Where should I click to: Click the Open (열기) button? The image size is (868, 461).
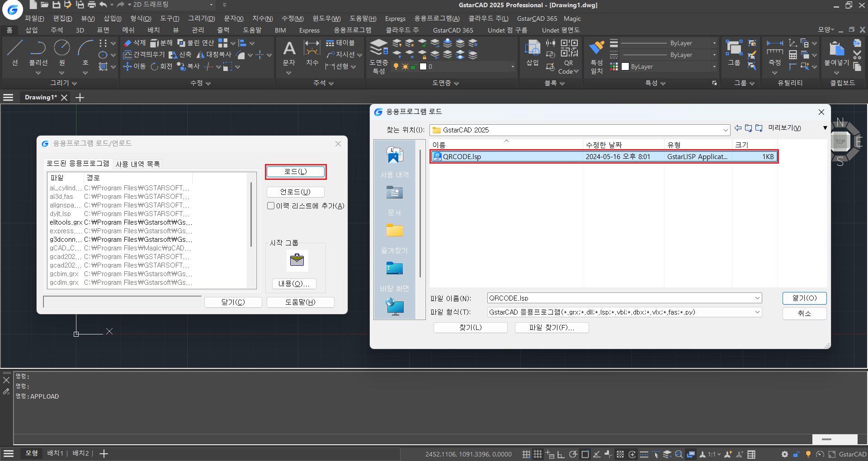[x=805, y=298]
